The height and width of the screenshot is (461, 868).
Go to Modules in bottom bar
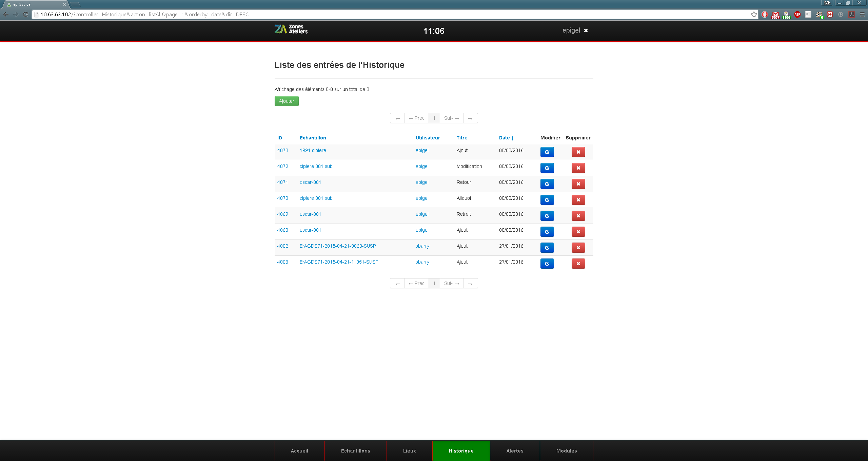(566, 451)
